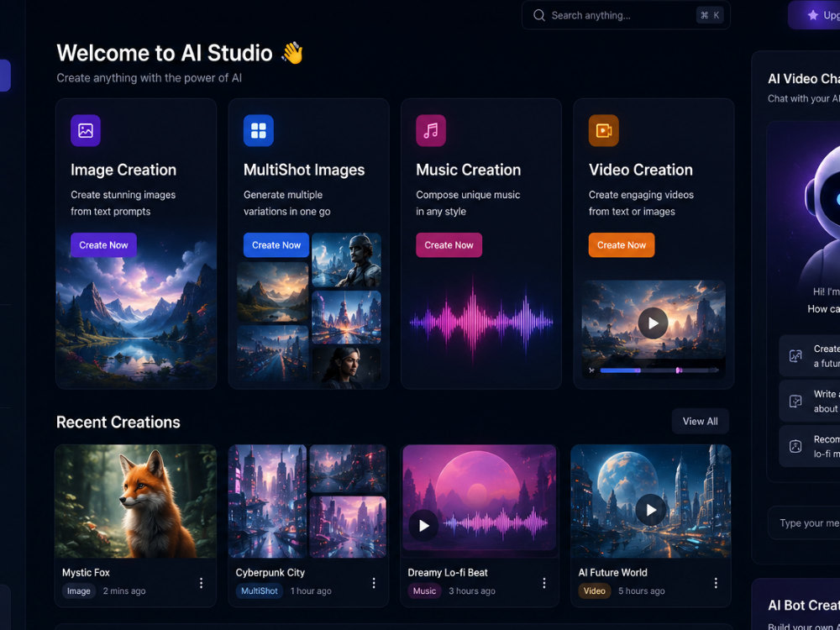Click the Mystic Fox title
The image size is (840, 630).
click(86, 573)
